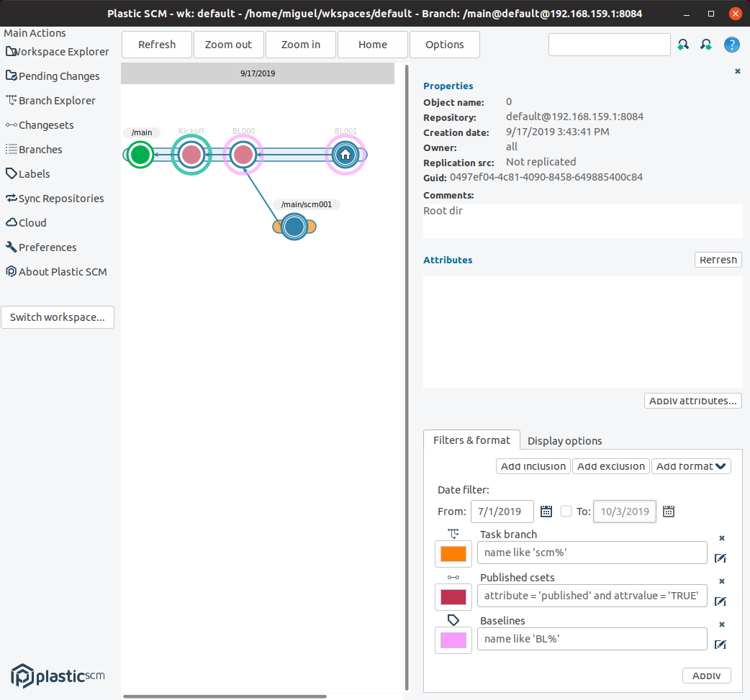Image resolution: width=750 pixels, height=700 pixels.
Task: Open the Help question mark icon
Action: click(x=731, y=44)
